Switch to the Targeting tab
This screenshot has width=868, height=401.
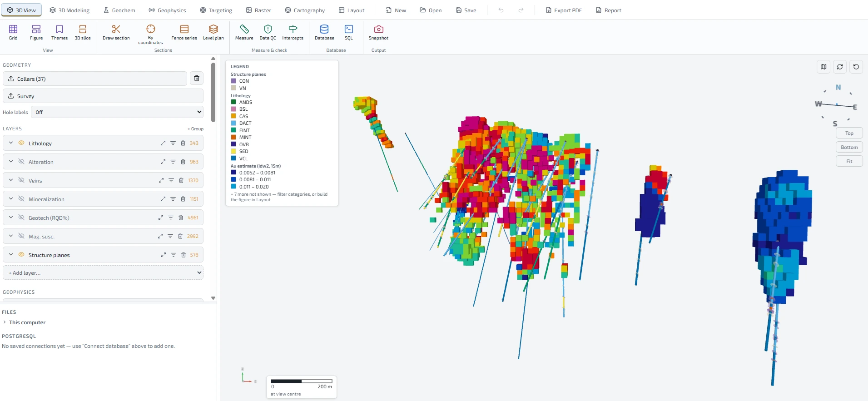216,10
